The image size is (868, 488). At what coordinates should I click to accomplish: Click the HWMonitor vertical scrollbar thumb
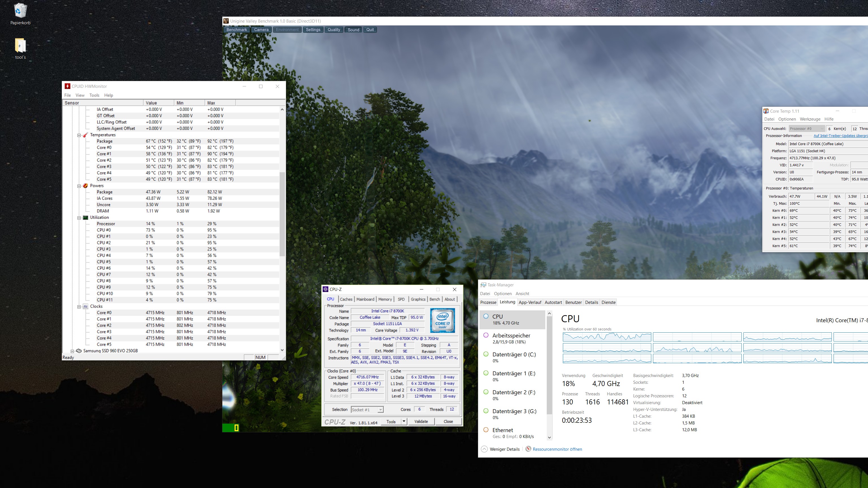[282, 214]
